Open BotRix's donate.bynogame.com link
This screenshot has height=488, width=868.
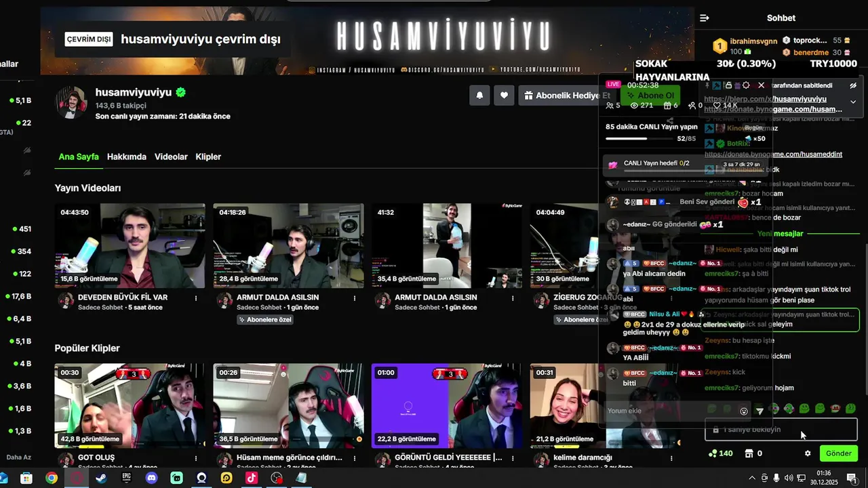pyautogui.click(x=773, y=154)
